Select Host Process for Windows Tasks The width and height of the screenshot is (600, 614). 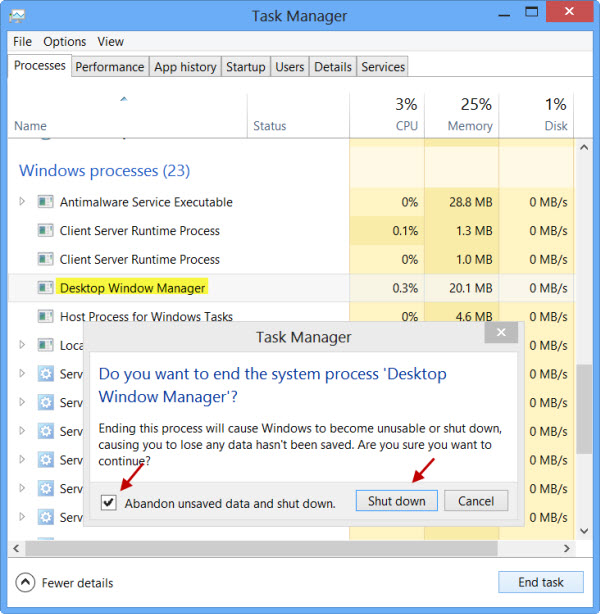pos(146,316)
